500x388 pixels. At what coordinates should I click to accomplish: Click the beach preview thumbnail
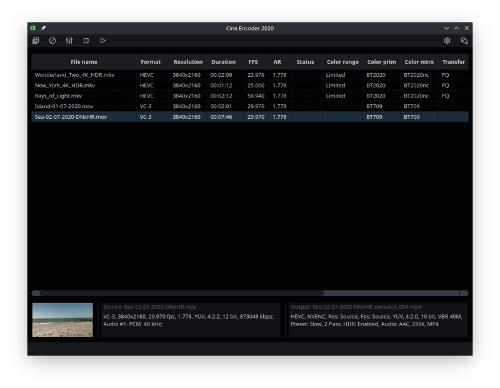pyautogui.click(x=63, y=320)
